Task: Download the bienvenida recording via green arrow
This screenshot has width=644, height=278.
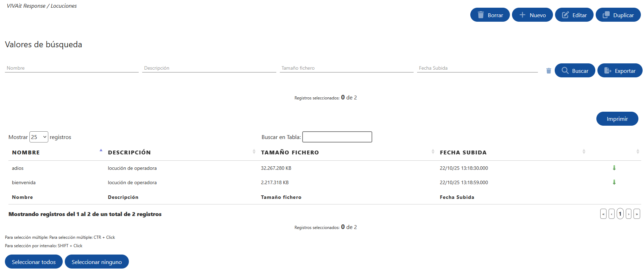Action: tap(614, 182)
